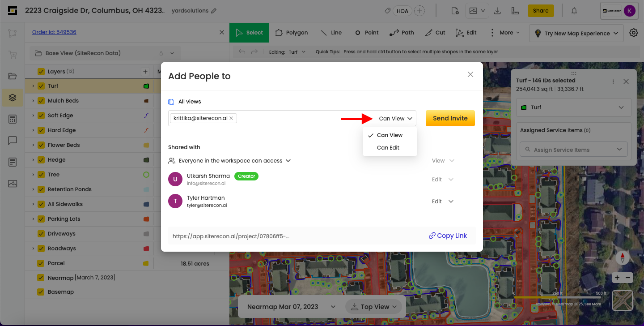Click the Send Invite button
Viewport: 644px width, 326px height.
click(x=450, y=118)
